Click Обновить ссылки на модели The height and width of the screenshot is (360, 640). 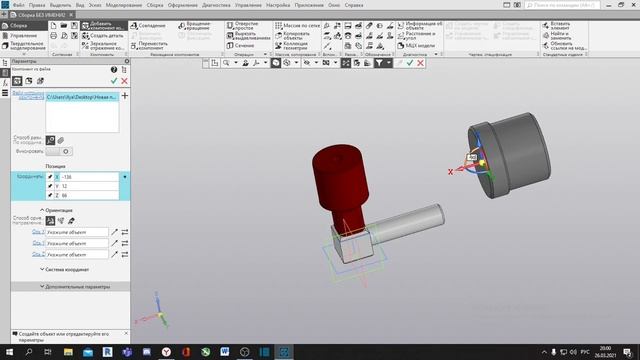coord(565,45)
